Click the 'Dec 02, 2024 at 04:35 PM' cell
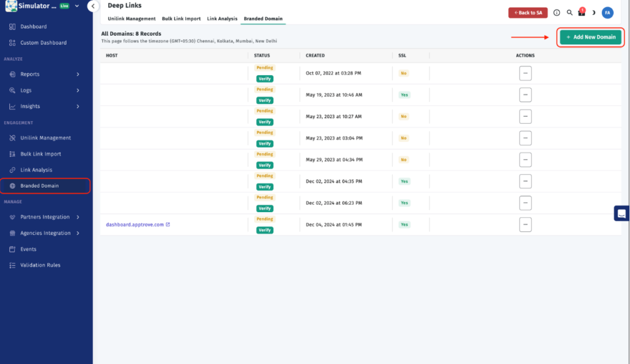The width and height of the screenshot is (630, 364). pos(334,181)
